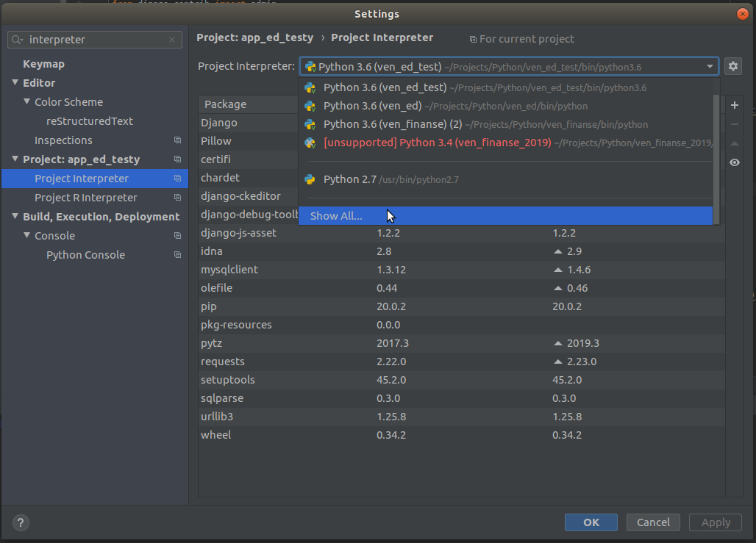Image resolution: width=756 pixels, height=543 pixels.
Task: Click the plus icon to install a package
Action: click(734, 105)
